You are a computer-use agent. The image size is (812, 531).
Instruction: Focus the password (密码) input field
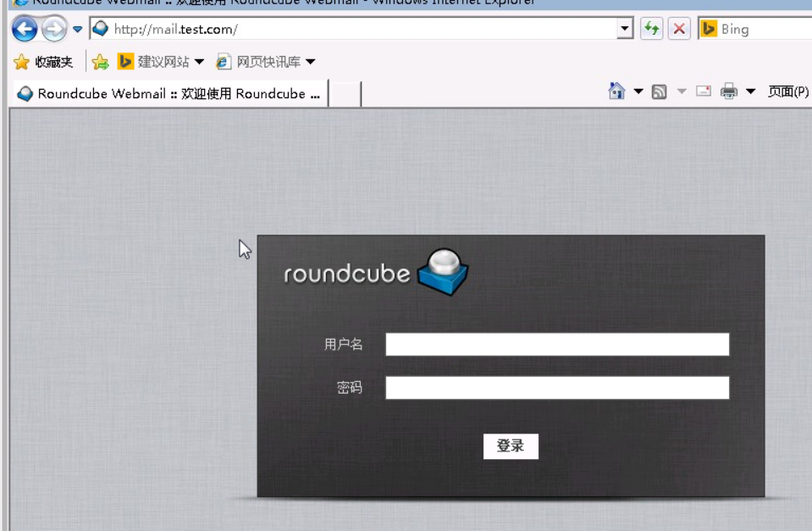(557, 388)
